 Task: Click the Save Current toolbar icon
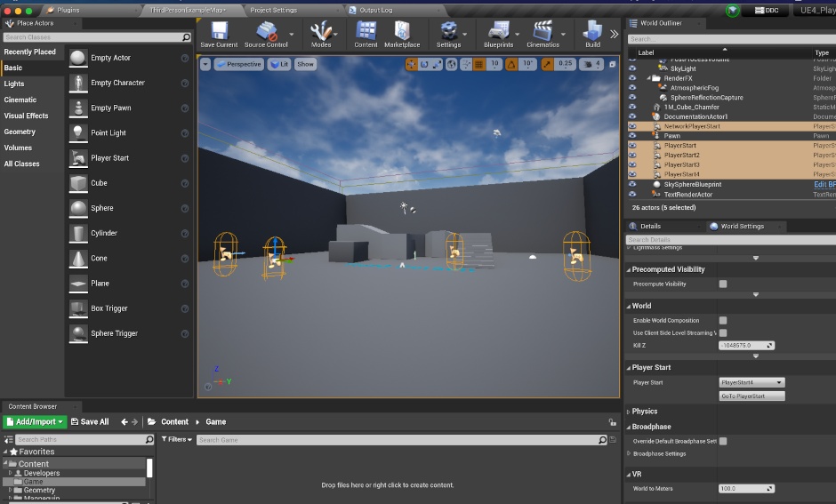point(219,32)
